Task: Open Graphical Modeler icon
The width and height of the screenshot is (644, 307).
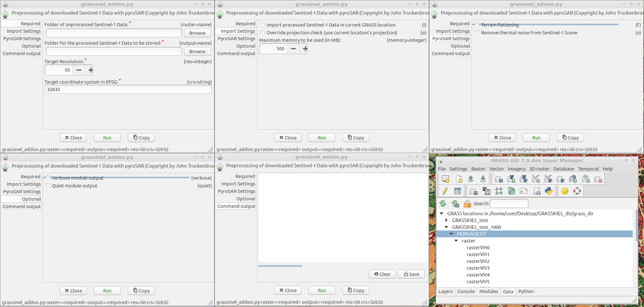Action: point(511,191)
